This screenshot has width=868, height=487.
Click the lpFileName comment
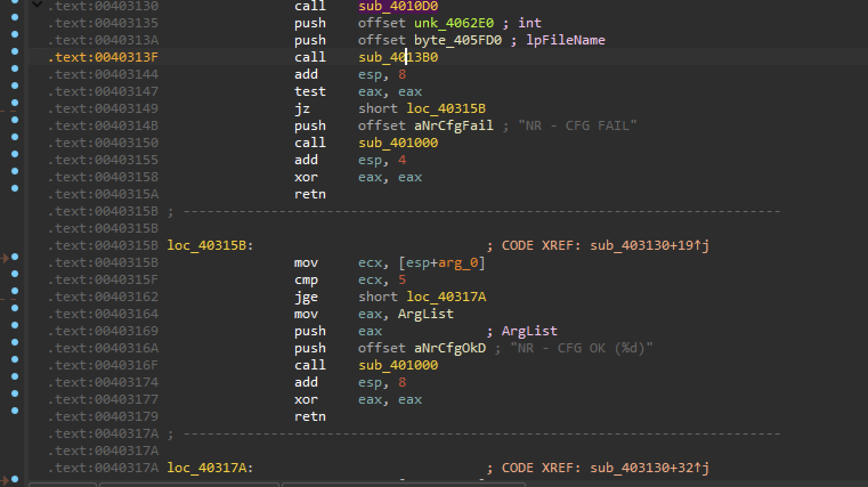(566, 40)
